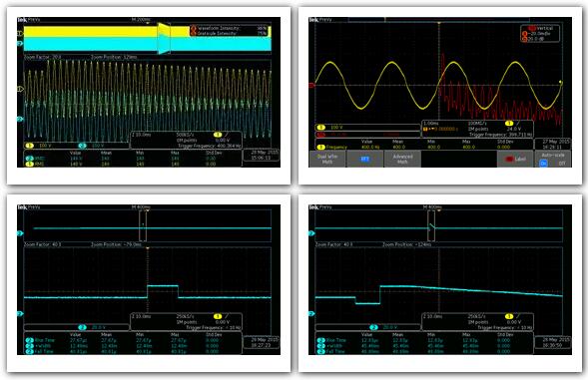This screenshot has height=380, width=588.
Task: Open the Advanced Math menu item
Action: coord(402,159)
